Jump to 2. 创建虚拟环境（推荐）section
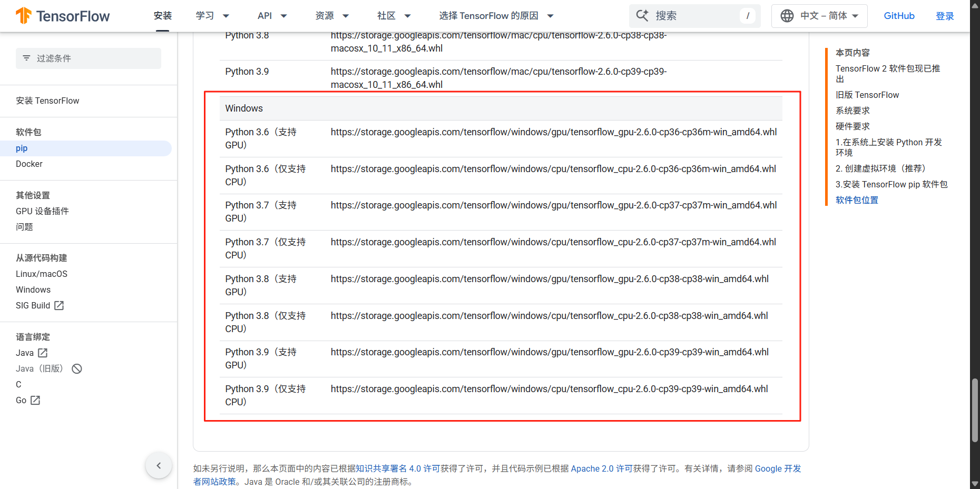Image resolution: width=980 pixels, height=489 pixels. pos(880,168)
